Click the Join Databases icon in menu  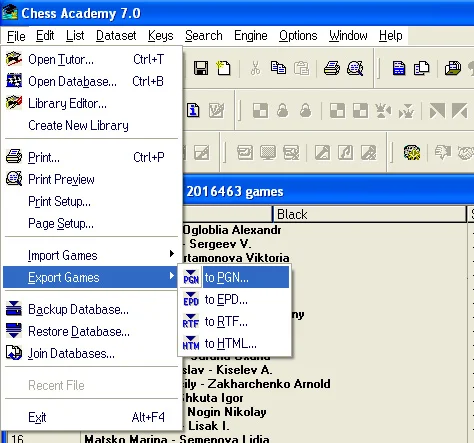tap(14, 353)
